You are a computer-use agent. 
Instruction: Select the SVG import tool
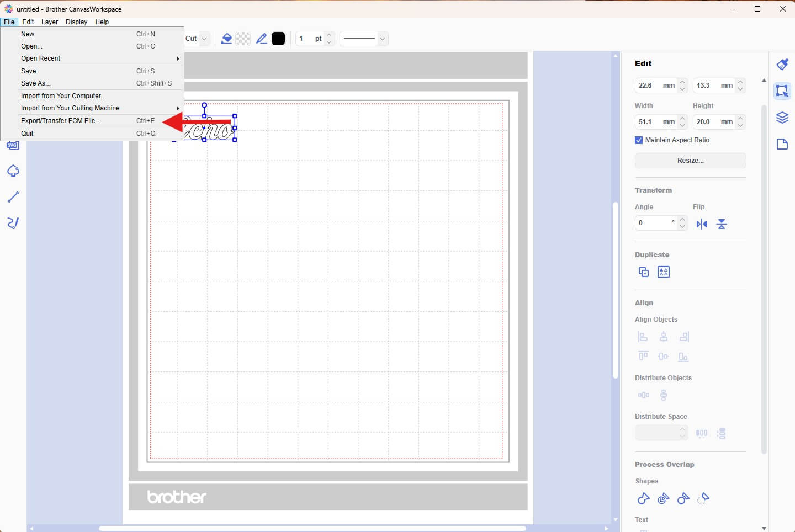point(12,145)
